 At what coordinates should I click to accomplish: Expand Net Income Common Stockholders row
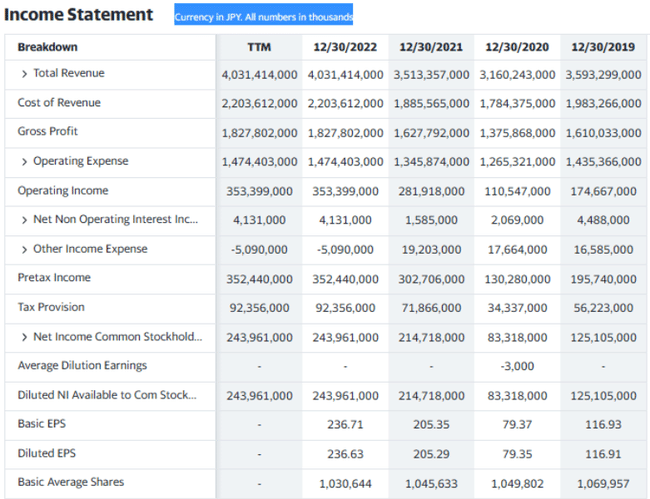point(25,337)
